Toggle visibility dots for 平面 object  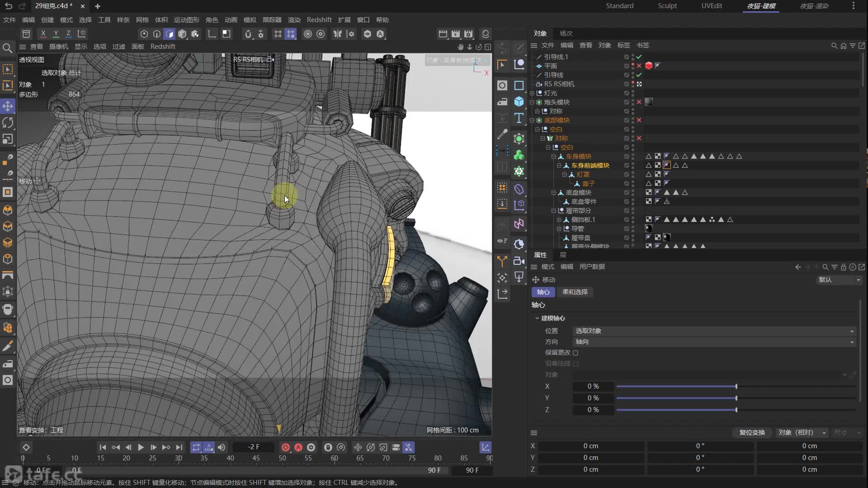coord(632,66)
